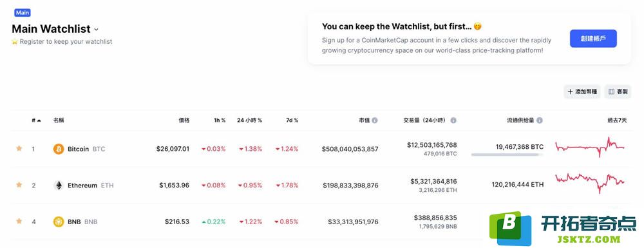The image size is (644, 248).
Task: Select the Main watchlist tag
Action: [x=22, y=13]
